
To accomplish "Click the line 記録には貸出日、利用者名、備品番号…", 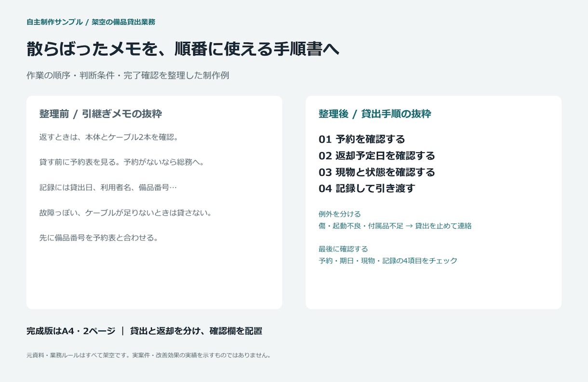I will click(108, 187).
